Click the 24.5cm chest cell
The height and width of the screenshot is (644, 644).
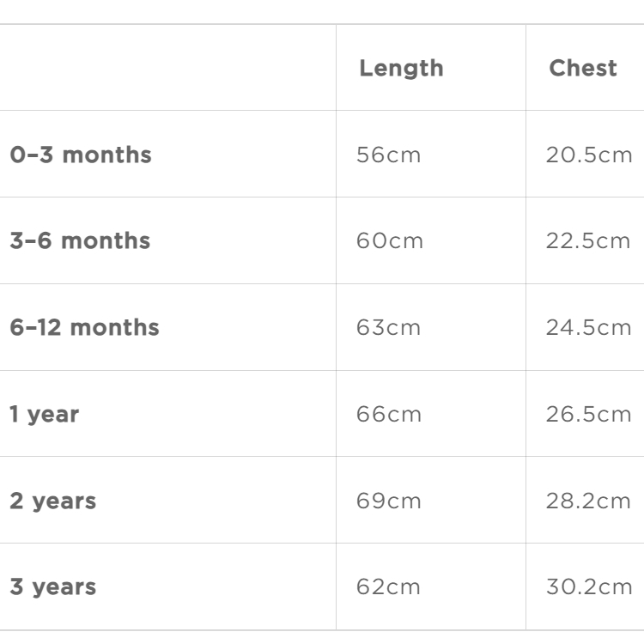588,328
